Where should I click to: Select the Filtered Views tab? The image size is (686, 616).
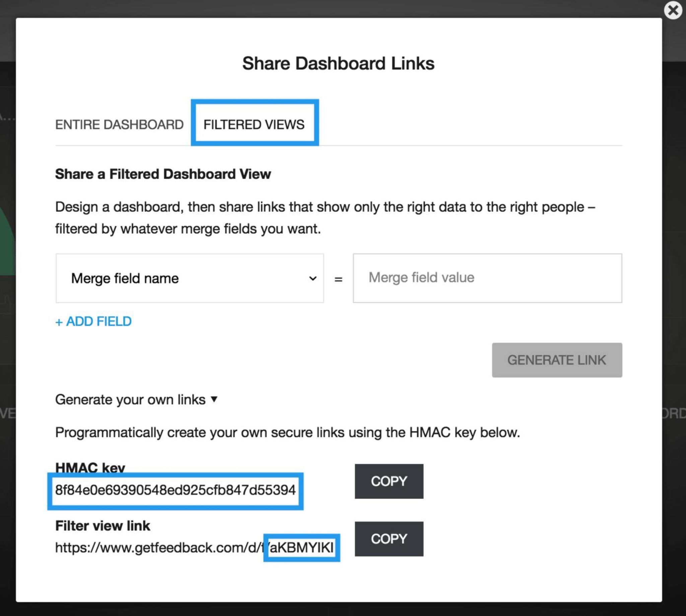[254, 125]
